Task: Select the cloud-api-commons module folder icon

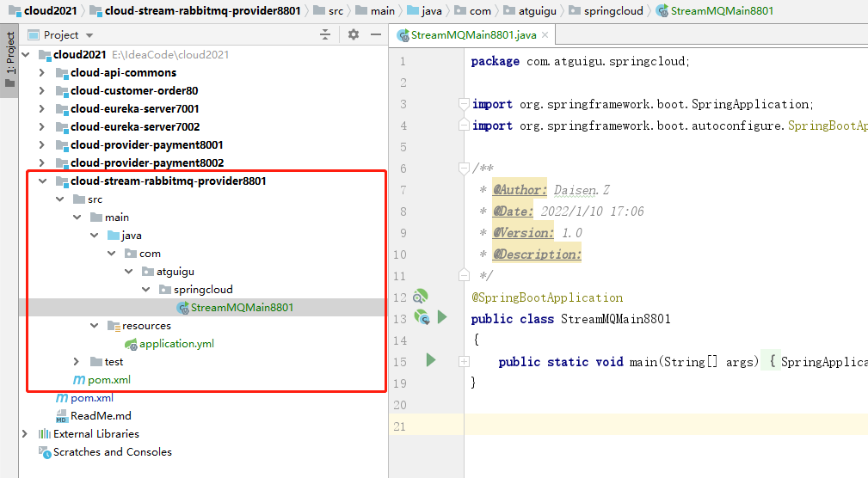Action: (x=61, y=73)
